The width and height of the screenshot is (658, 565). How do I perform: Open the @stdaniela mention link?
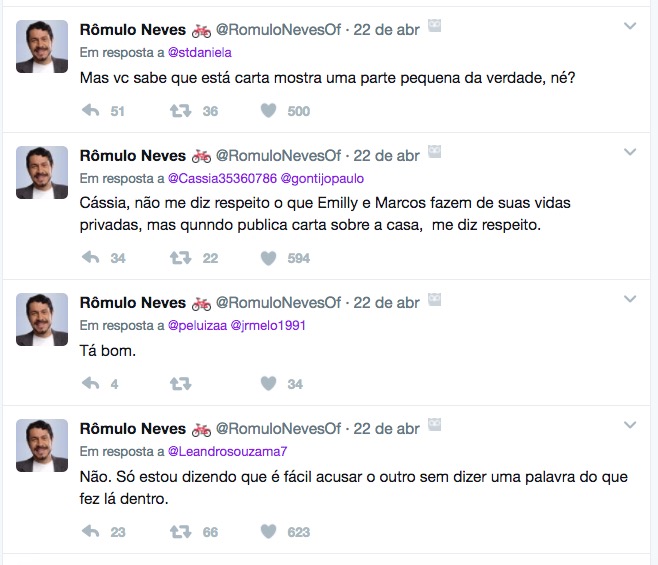(x=199, y=52)
